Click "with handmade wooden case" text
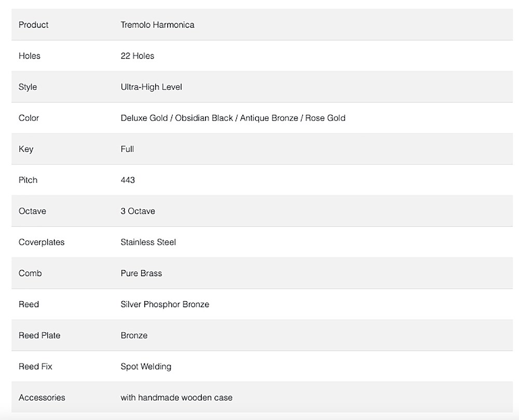Screen dimensions: 519x420 [x=176, y=398]
